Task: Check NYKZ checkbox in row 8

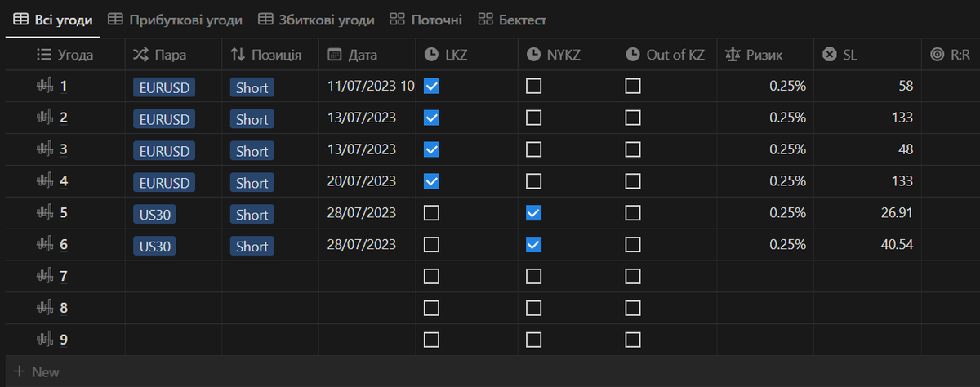Action: tap(533, 308)
